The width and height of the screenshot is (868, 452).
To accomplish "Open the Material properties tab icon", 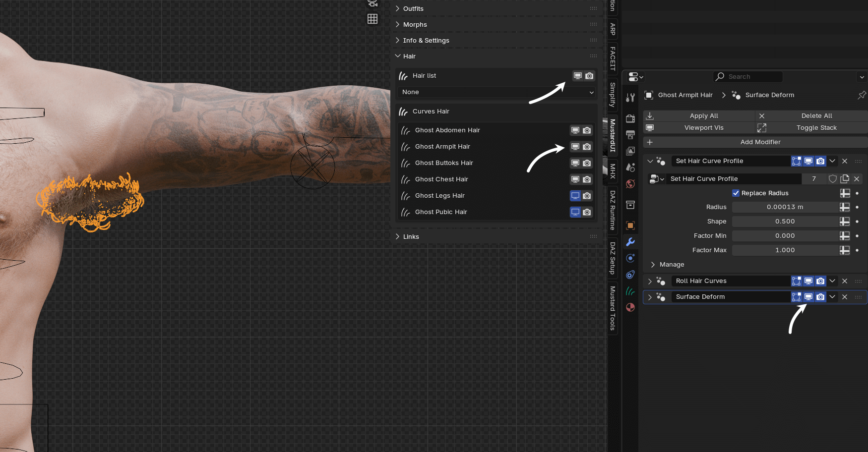I will (x=630, y=307).
